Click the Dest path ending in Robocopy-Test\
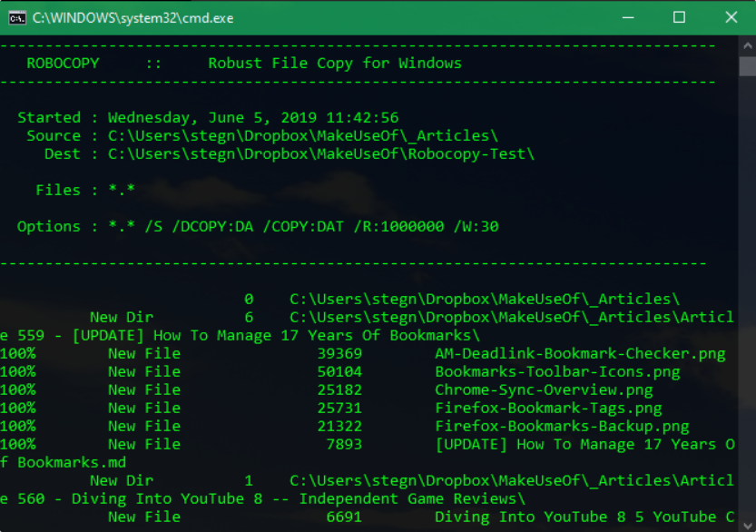This screenshot has width=756, height=532. (x=321, y=154)
